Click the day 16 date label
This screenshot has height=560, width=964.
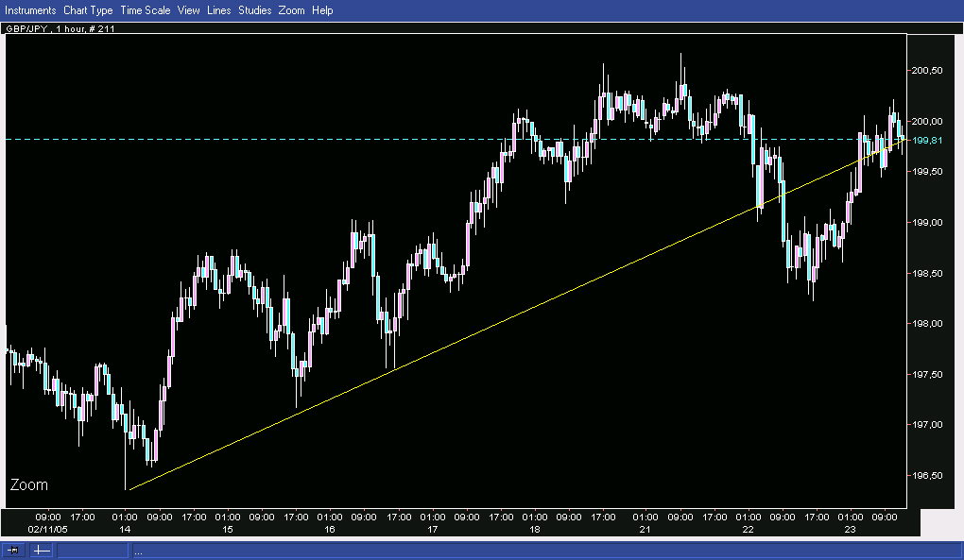tap(330, 529)
